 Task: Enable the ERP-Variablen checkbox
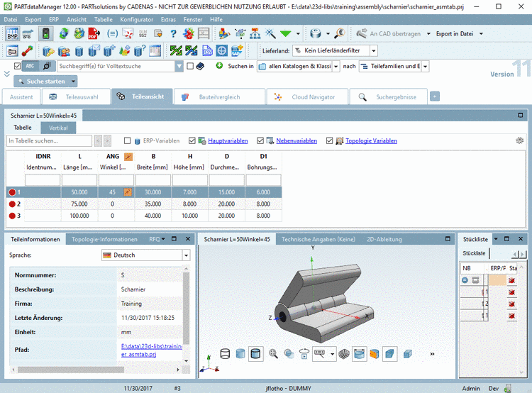tap(127, 140)
